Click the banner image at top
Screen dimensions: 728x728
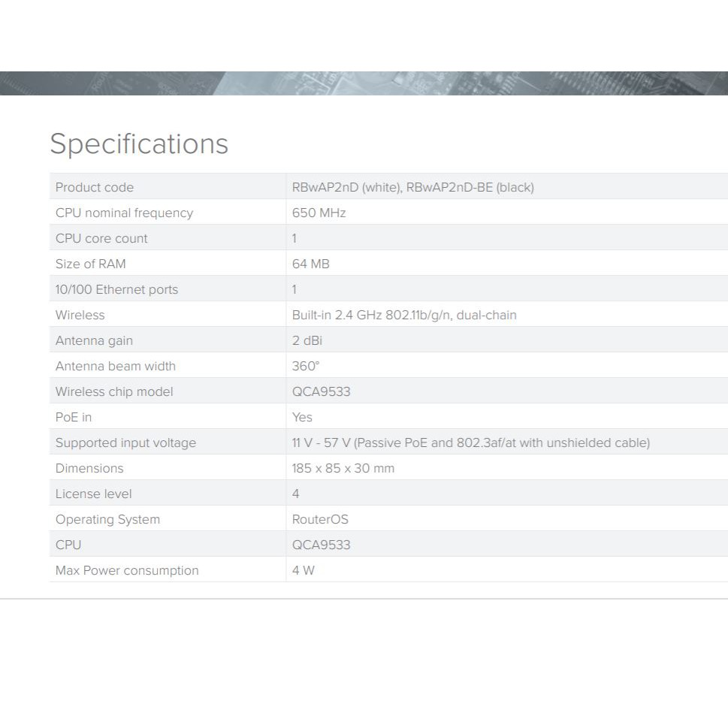pyautogui.click(x=364, y=83)
